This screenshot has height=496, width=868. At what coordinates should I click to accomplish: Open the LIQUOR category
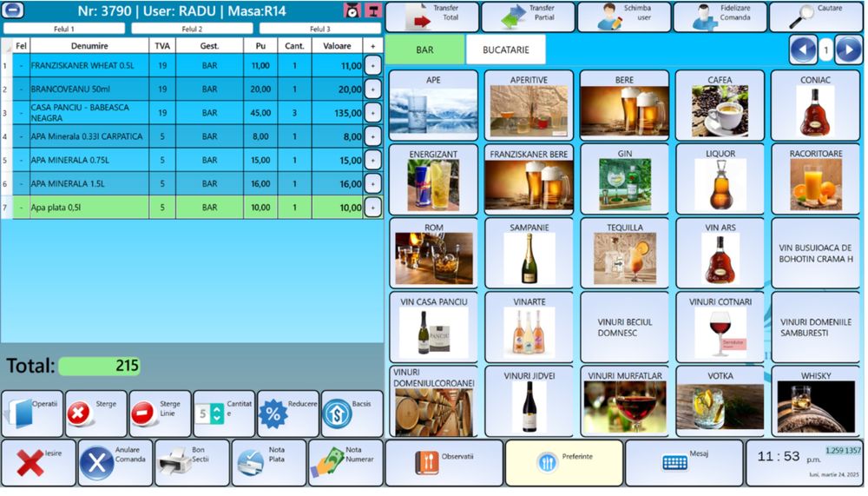pos(720,180)
